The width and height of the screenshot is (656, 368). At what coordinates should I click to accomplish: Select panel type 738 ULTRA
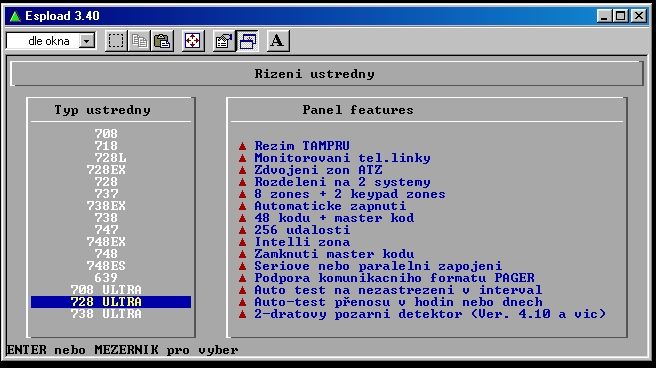pos(106,314)
